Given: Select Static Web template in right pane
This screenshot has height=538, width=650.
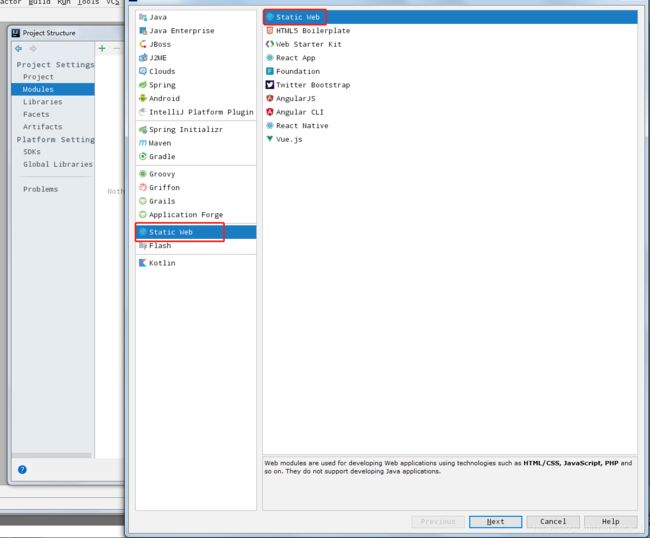Looking at the screenshot, I should click(x=450, y=17).
